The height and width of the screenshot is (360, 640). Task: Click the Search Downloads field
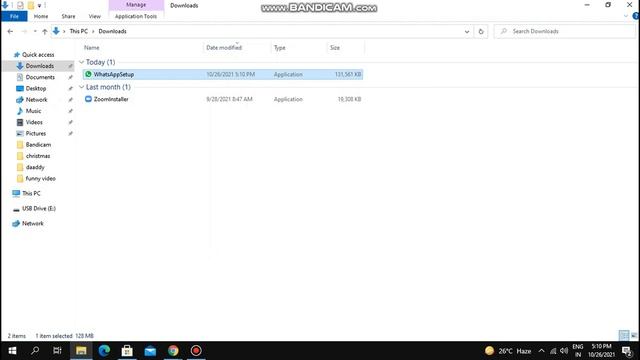(565, 31)
